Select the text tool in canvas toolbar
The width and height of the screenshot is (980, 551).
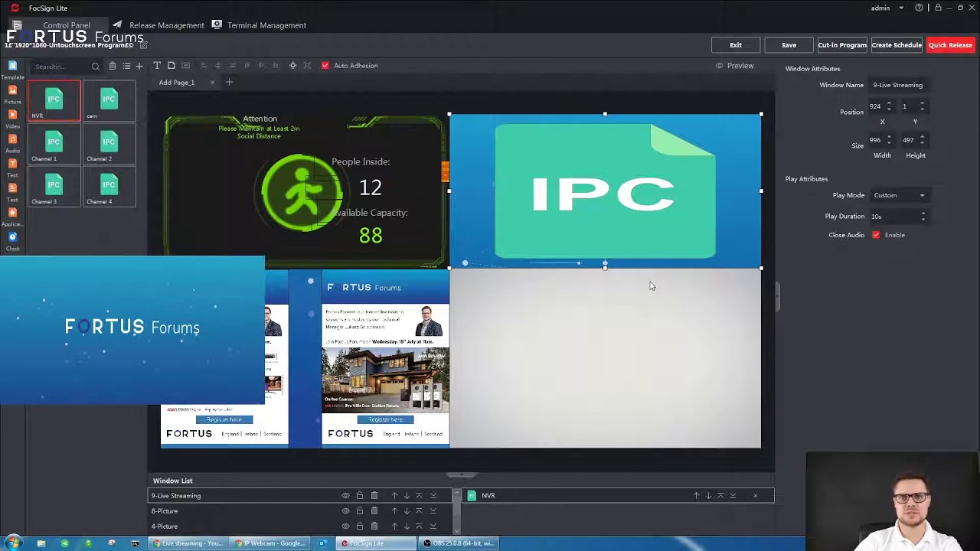[x=157, y=66]
